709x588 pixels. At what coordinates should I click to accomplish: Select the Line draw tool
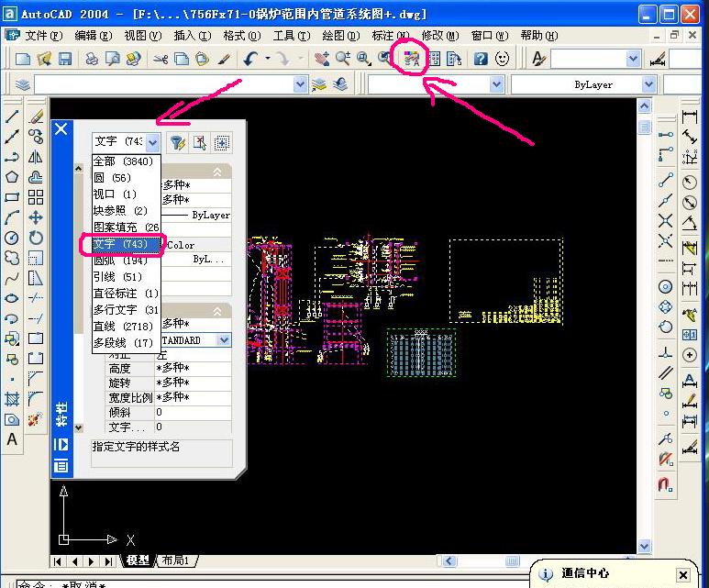point(12,116)
